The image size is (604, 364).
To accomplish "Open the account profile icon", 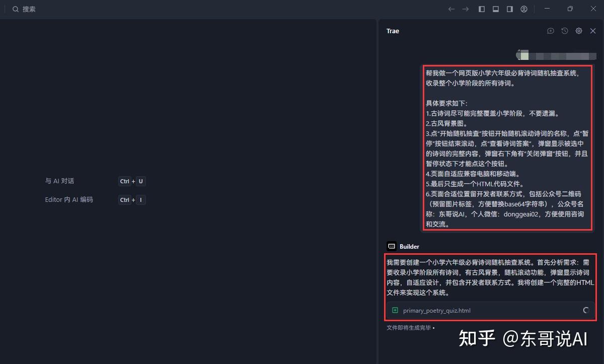I will tap(524, 9).
